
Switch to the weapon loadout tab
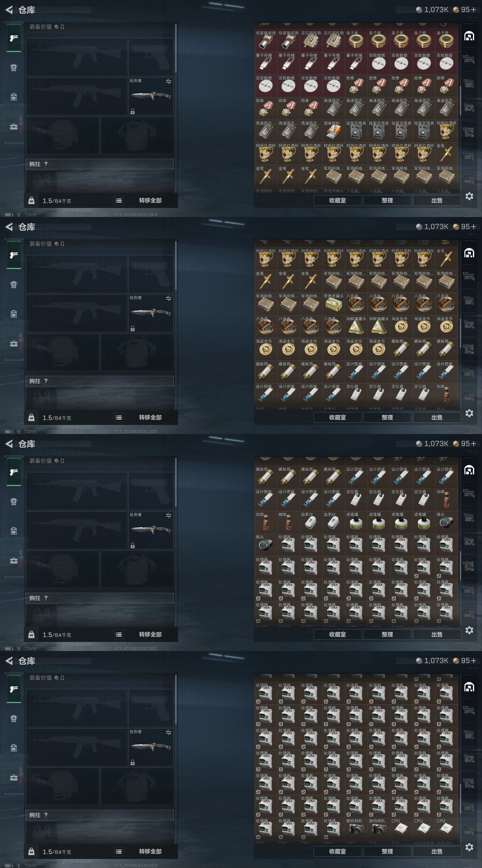click(14, 38)
